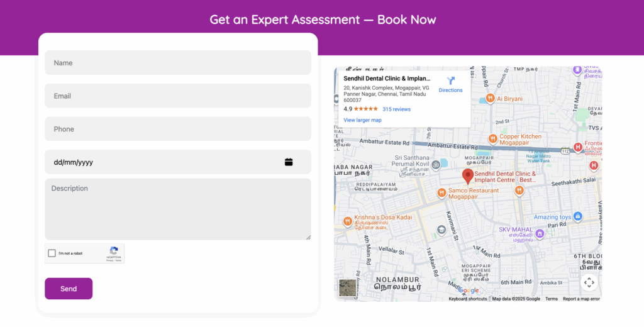Click the Samco Restaurant map marker

(441, 192)
